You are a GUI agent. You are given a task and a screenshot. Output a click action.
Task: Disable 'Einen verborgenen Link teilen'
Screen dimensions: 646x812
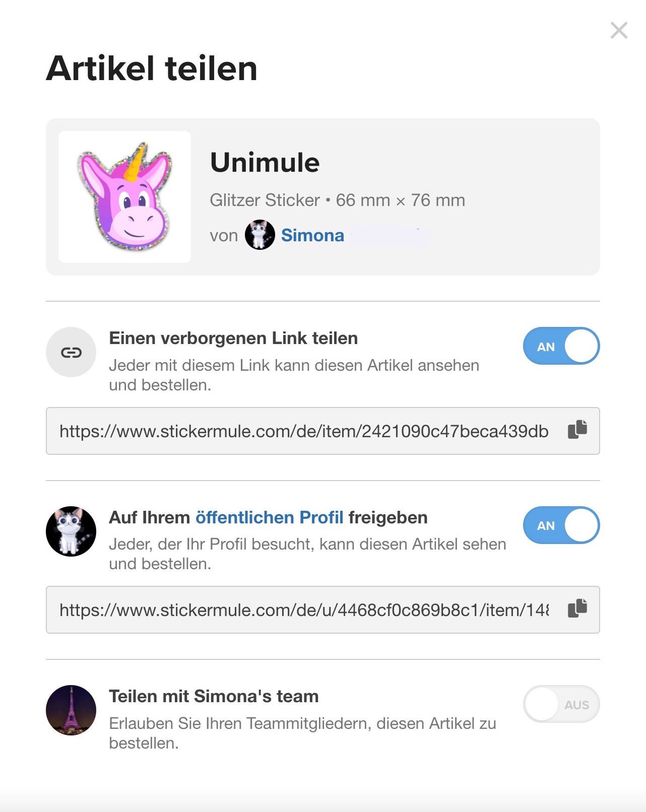tap(561, 346)
